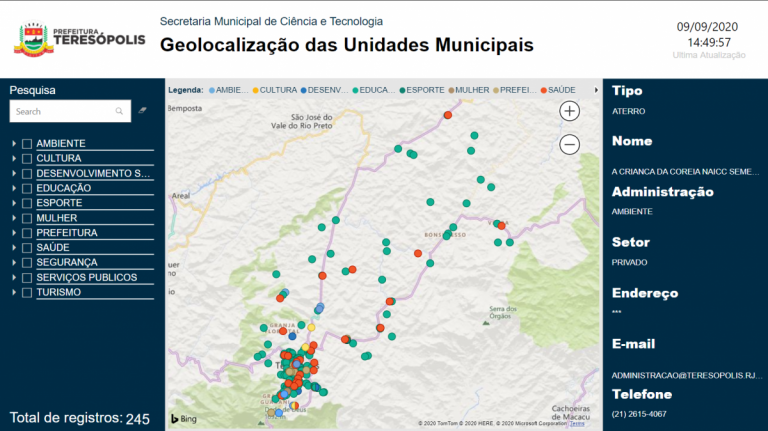Expand the CULTURA tree node
This screenshot has width=768, height=431.
[14, 159]
